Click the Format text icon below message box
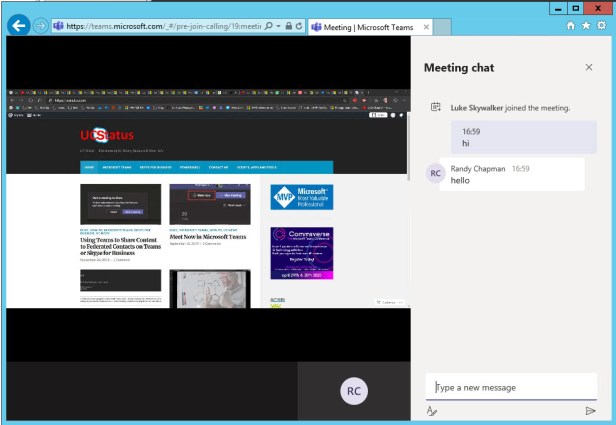The height and width of the screenshot is (425, 616). point(432,411)
